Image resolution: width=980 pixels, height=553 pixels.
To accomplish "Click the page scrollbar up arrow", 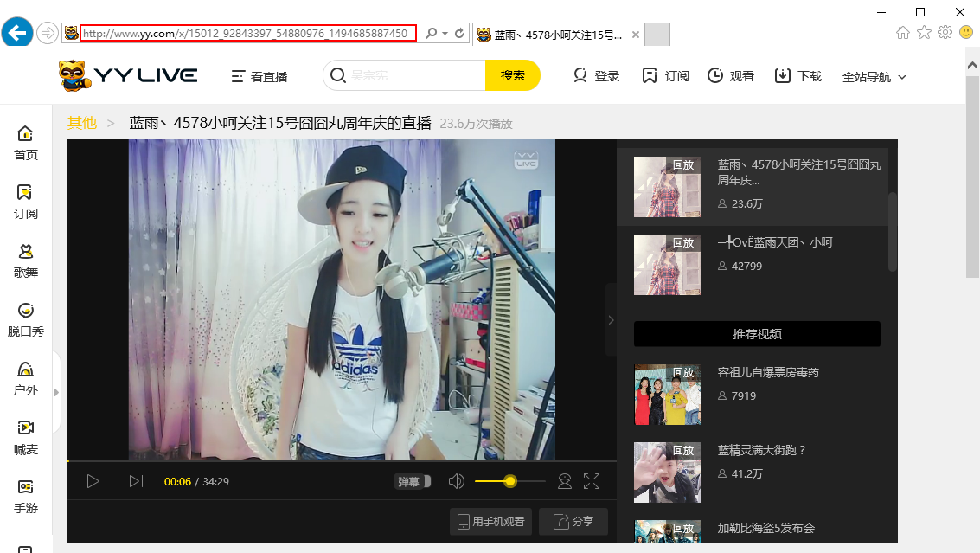I will [x=972, y=65].
